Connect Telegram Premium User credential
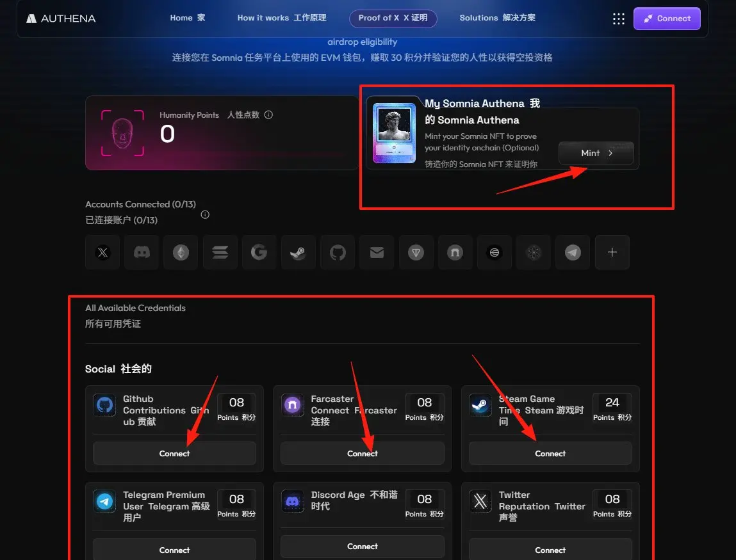Viewport: 736px width, 560px height. point(174,550)
